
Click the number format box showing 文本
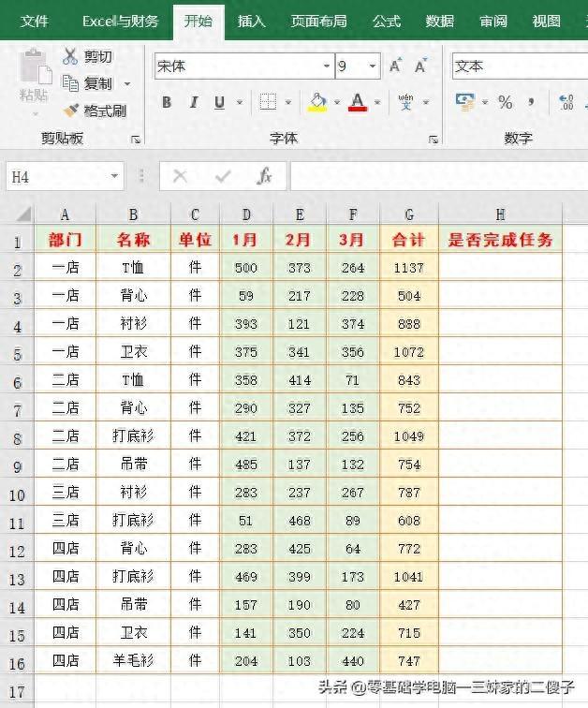[520, 66]
